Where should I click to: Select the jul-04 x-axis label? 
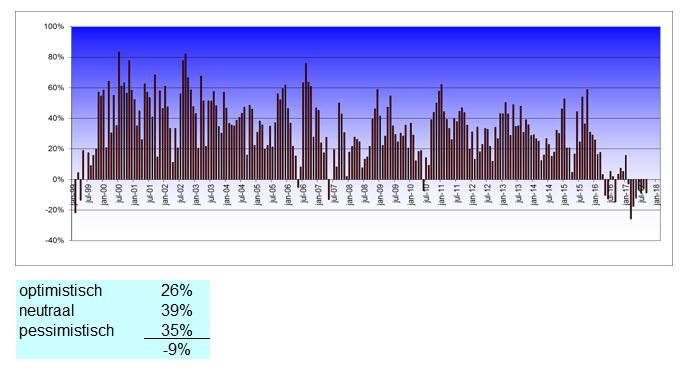pyautogui.click(x=242, y=194)
